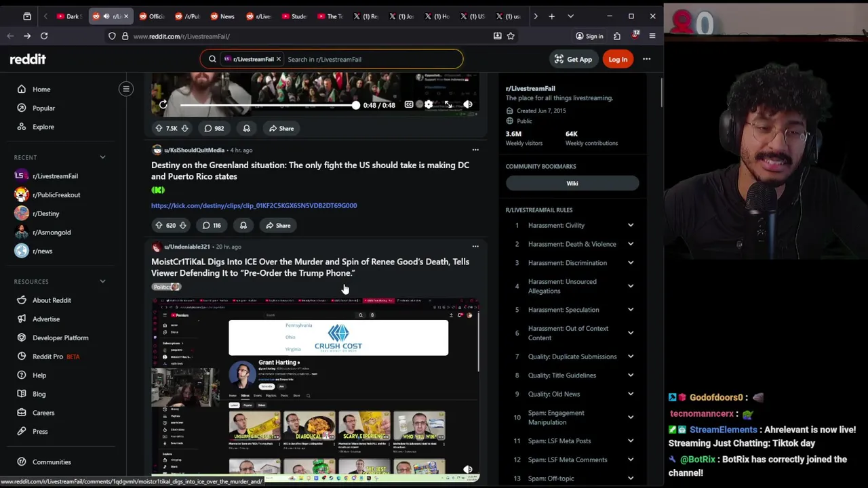The height and width of the screenshot is (488, 868).
Task: Share the Destiny Greenland post
Action: tap(278, 225)
